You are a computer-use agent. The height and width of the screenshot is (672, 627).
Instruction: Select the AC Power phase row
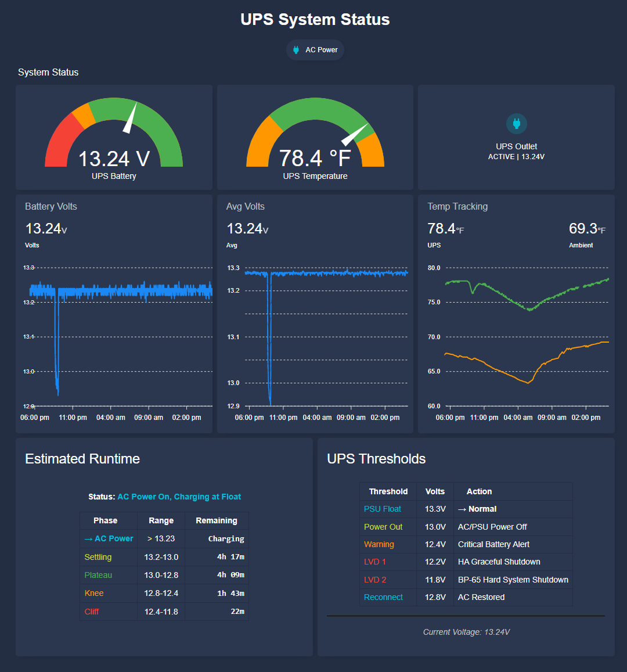click(x=164, y=538)
